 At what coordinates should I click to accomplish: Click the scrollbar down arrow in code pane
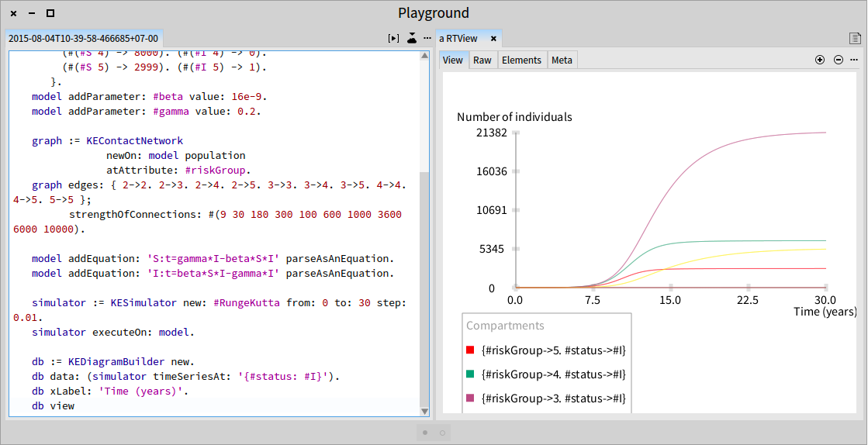coord(424,411)
